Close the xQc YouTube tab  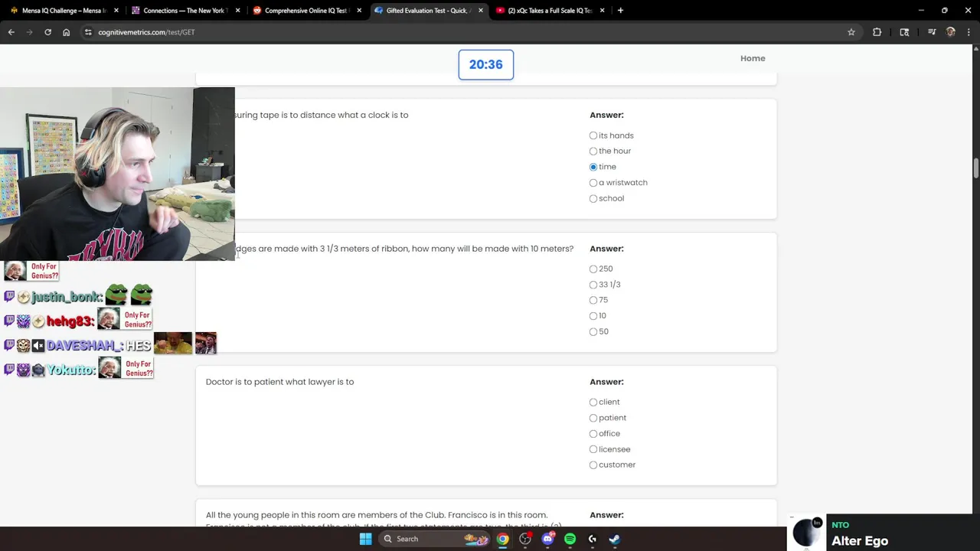click(x=602, y=11)
